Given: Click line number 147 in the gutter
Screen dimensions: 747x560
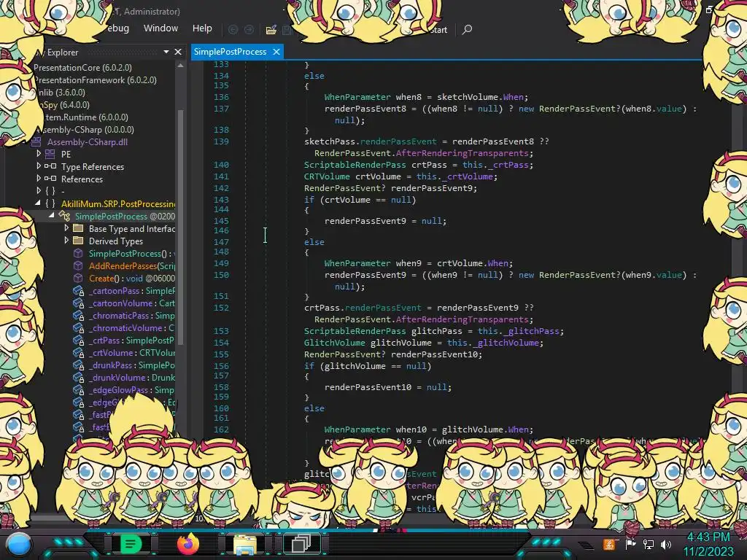Looking at the screenshot, I should (x=221, y=242).
